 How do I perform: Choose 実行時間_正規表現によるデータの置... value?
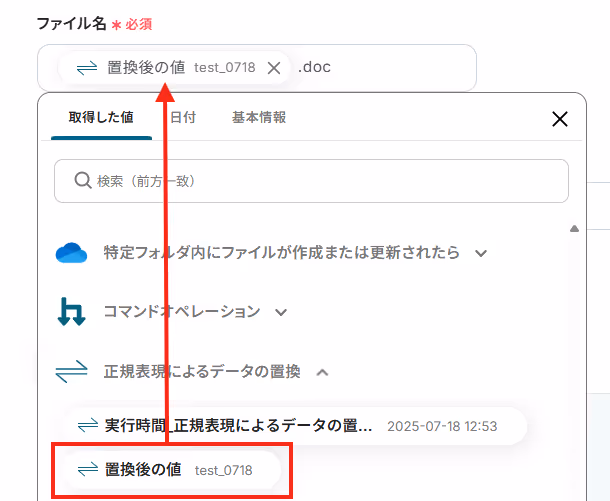[296, 426]
